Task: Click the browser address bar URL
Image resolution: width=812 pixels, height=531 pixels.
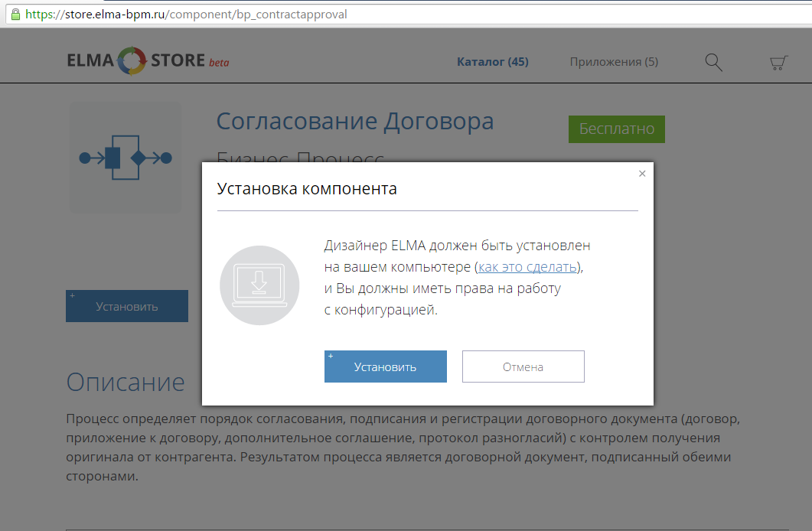Action: 186,14
